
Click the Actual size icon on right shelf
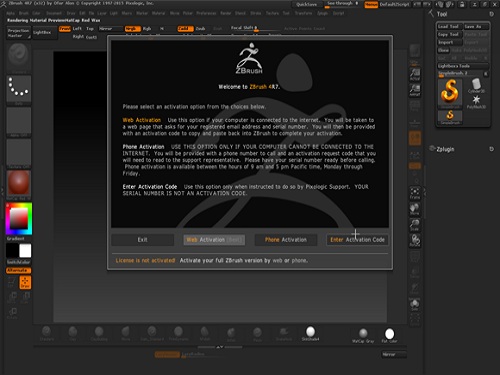point(415,75)
